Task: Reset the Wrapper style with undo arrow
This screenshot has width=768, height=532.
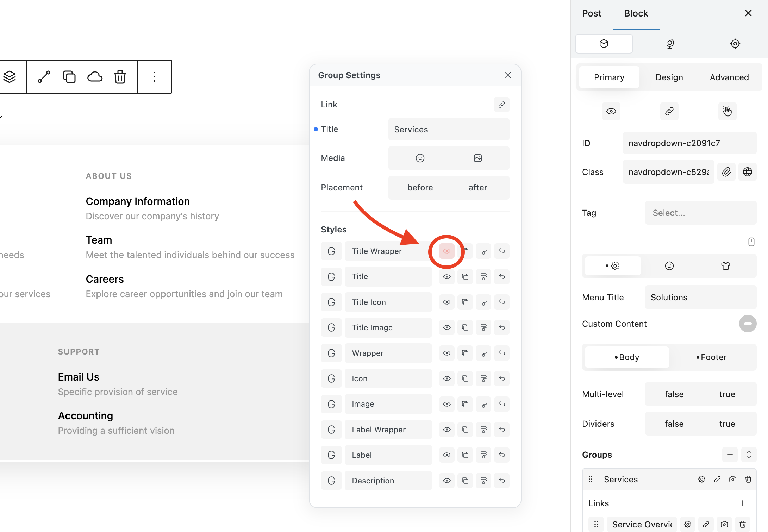Action: 502,353
